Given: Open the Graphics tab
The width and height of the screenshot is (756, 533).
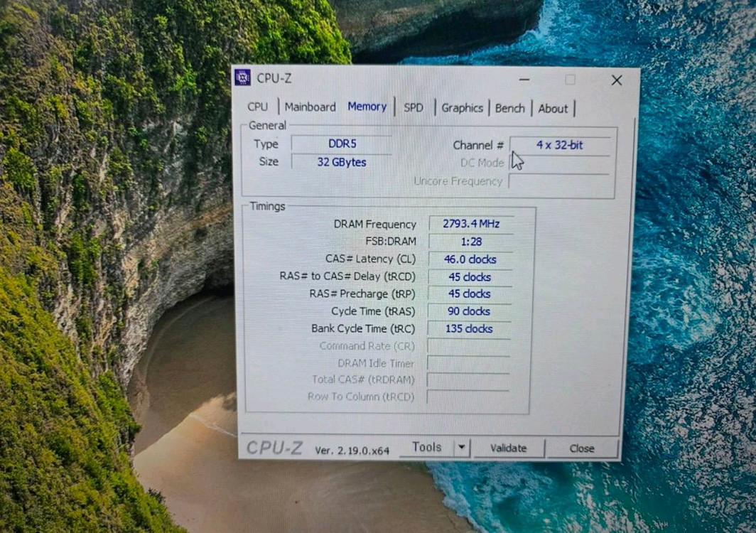Looking at the screenshot, I should (x=463, y=108).
